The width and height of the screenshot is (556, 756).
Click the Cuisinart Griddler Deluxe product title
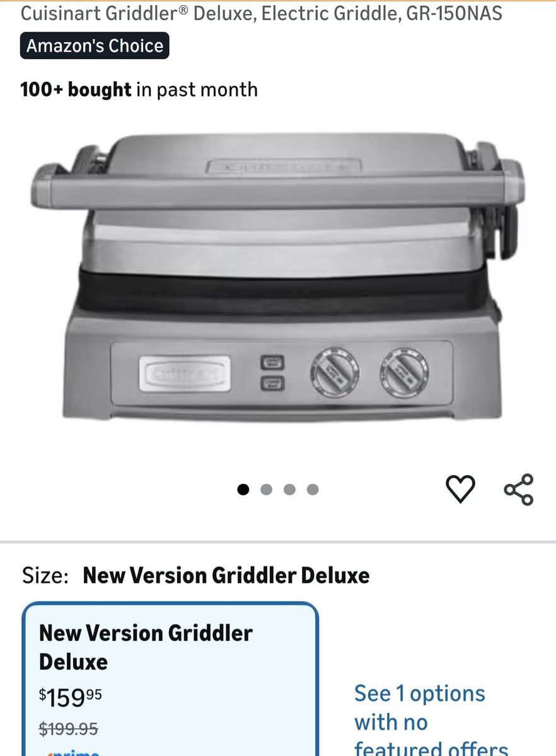click(262, 13)
